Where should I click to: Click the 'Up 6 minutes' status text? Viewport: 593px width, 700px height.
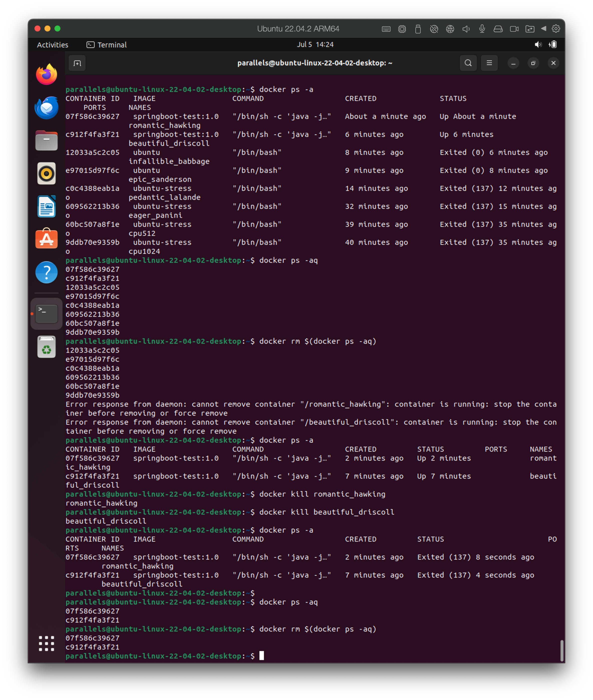[x=466, y=134]
